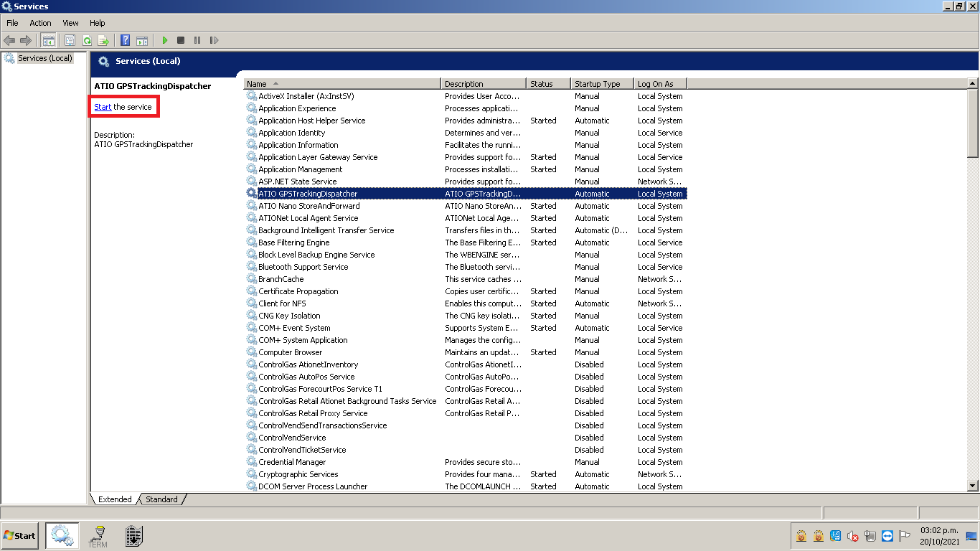Sort by the Name column header
Viewport: 980px width, 551px height.
click(x=342, y=84)
